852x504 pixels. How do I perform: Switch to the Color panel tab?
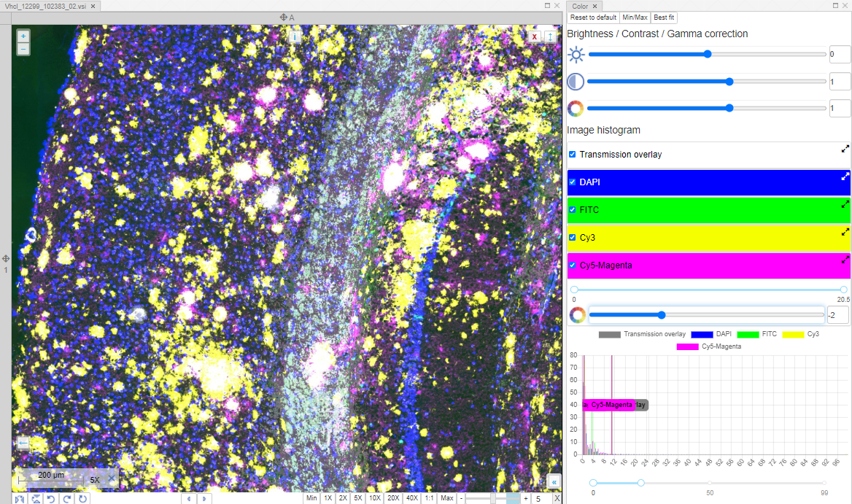pos(580,6)
